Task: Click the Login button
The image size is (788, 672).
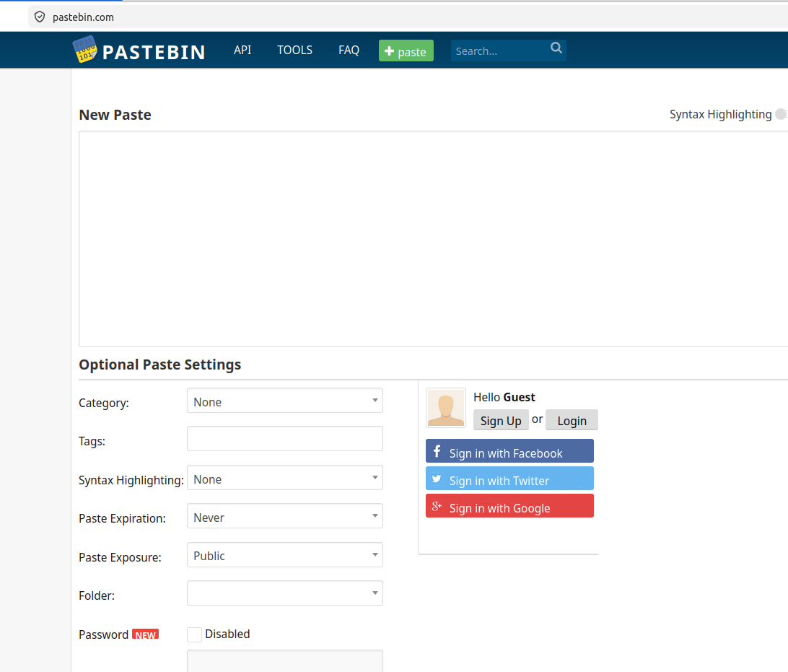Action: coord(572,420)
